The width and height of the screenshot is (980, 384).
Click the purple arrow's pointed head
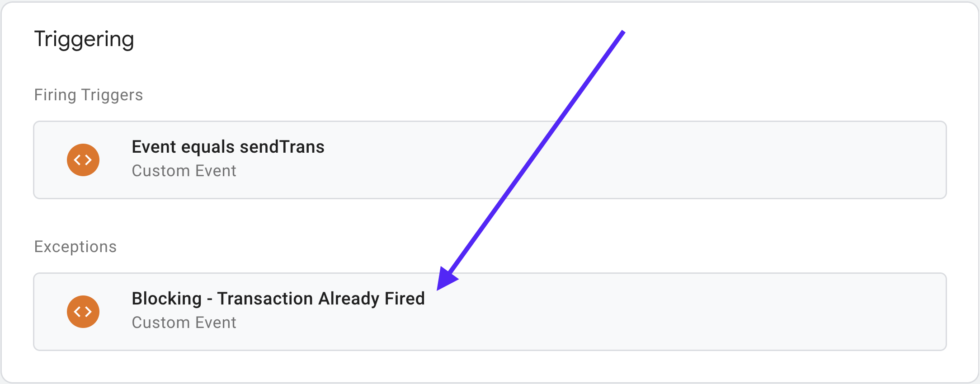point(447,279)
